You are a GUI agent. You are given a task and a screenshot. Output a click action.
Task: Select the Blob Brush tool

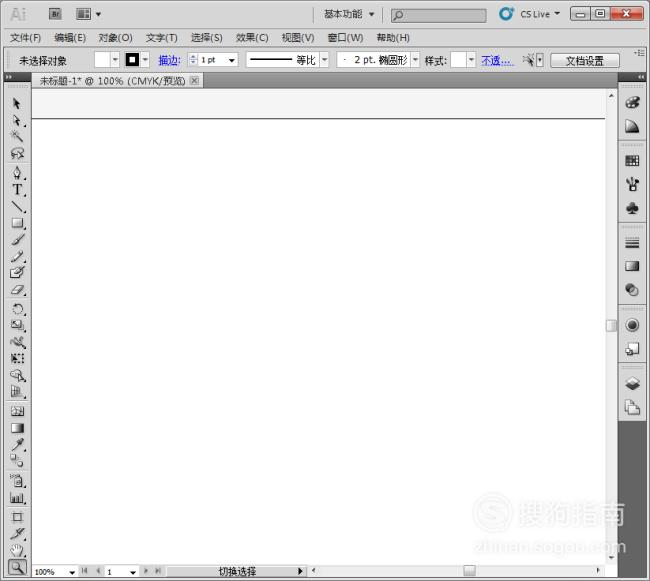click(17, 273)
